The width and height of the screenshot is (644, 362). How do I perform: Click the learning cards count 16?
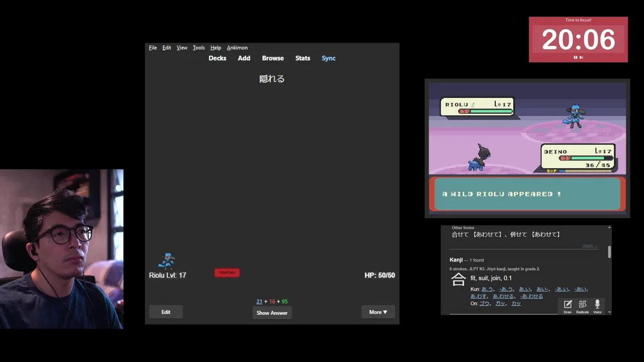coord(272,302)
